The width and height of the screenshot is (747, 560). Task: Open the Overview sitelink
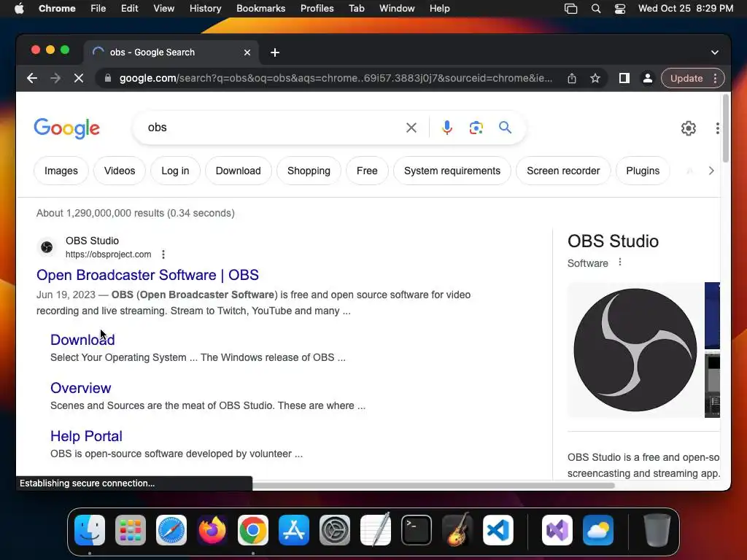(80, 388)
